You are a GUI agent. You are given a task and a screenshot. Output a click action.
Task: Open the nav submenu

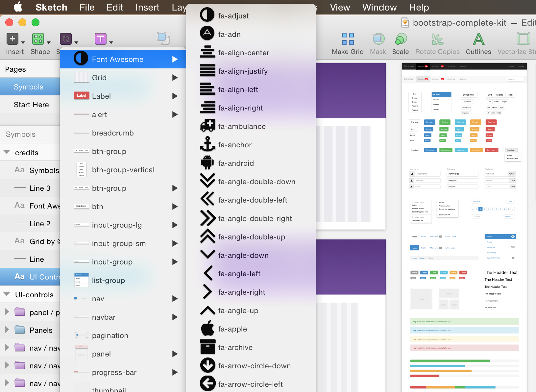pos(123,299)
